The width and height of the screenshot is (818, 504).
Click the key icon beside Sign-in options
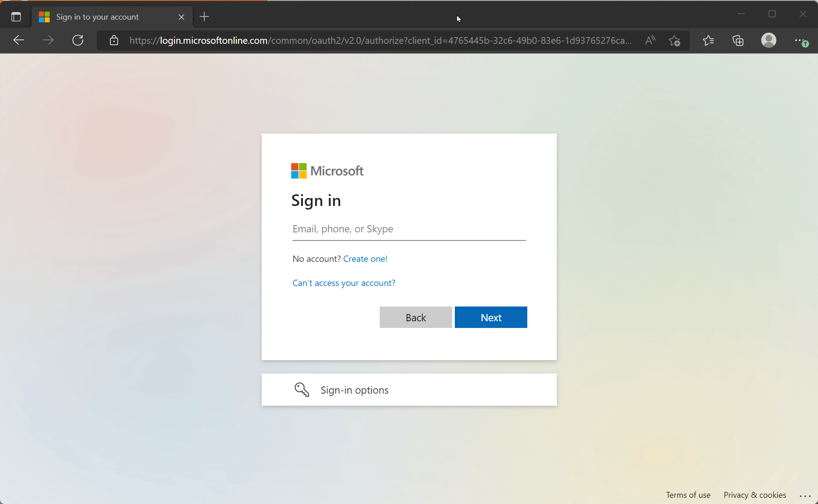click(302, 390)
